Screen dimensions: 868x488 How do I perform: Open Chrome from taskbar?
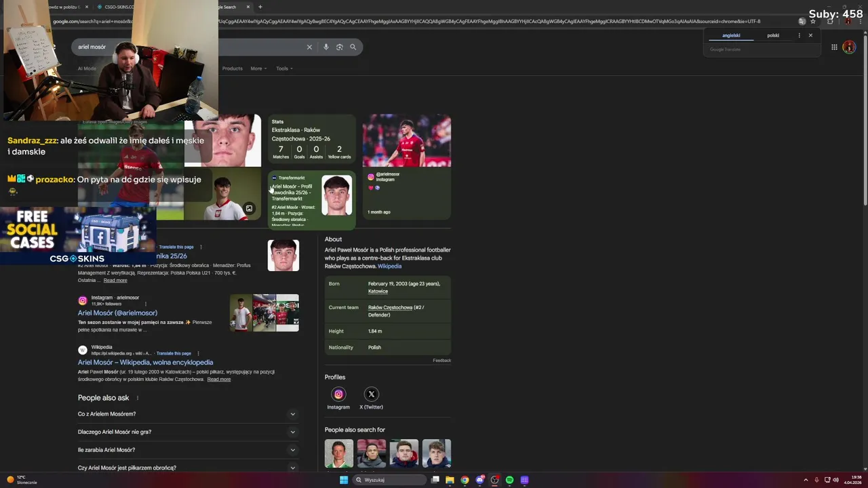click(465, 480)
